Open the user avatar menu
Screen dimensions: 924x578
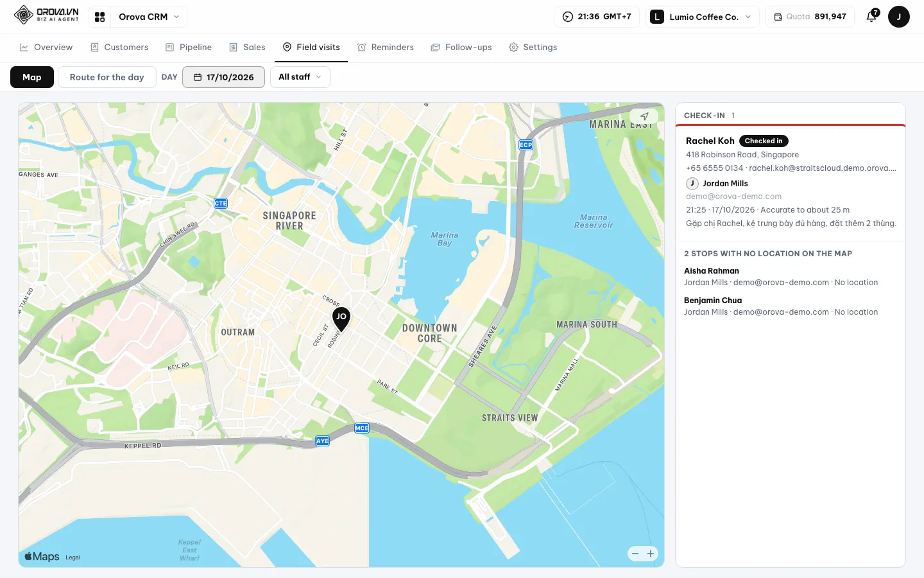point(899,17)
